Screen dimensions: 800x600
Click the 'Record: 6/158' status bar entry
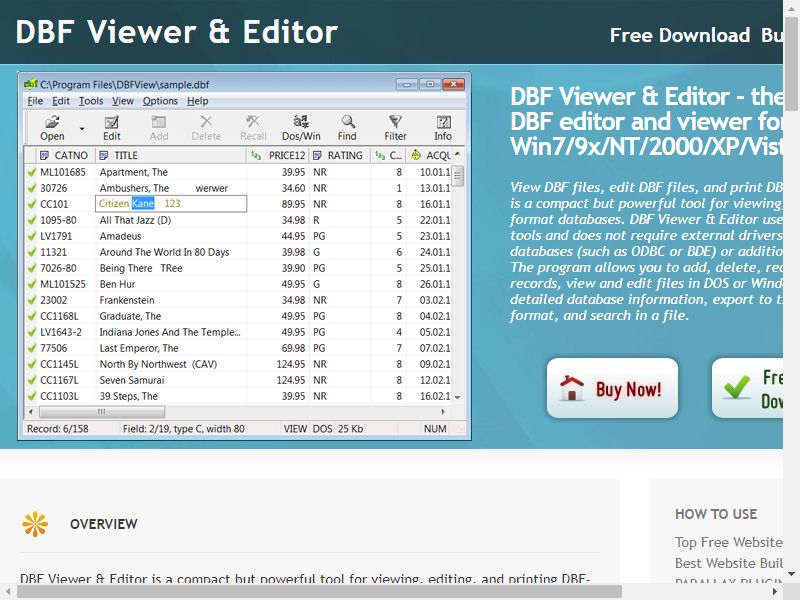(x=58, y=429)
